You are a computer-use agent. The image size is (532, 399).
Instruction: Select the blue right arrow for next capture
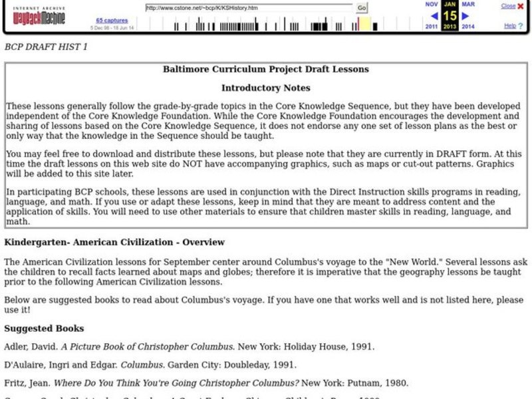(x=465, y=17)
